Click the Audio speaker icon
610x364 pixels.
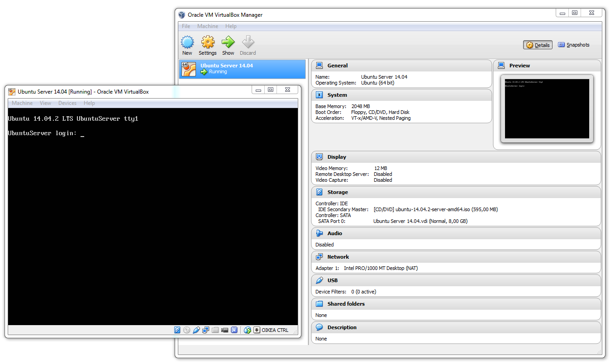(319, 233)
